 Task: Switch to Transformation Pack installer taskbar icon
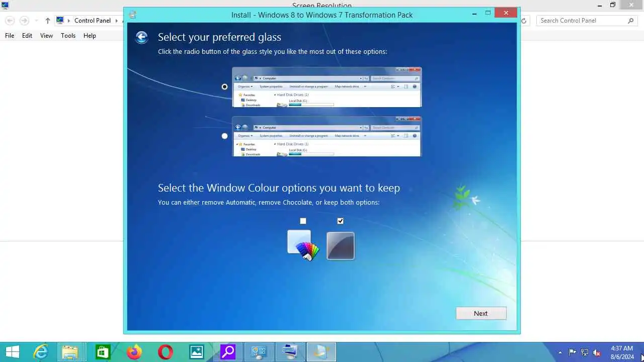[321, 352]
